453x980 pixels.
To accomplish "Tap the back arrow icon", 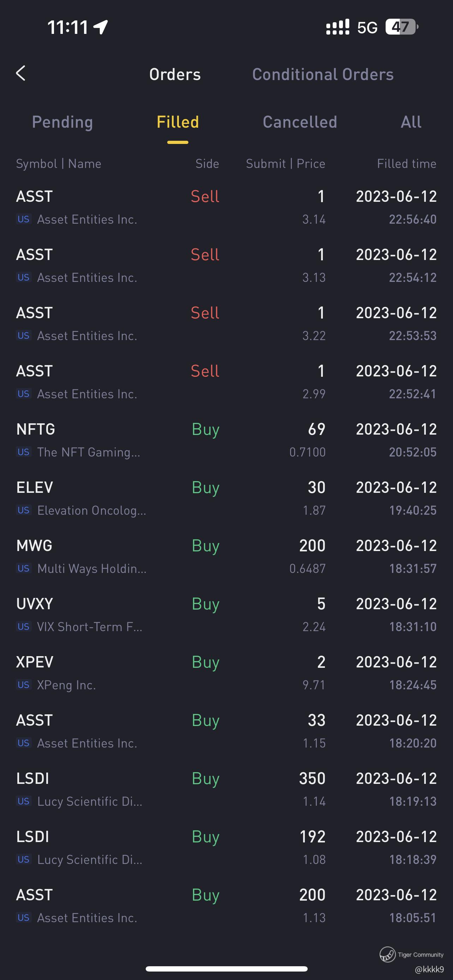I will tap(21, 73).
